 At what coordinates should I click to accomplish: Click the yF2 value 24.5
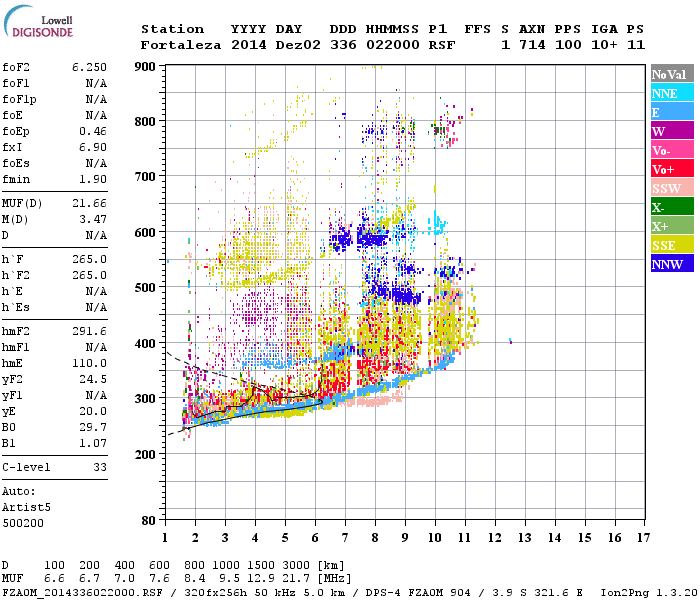(93, 379)
